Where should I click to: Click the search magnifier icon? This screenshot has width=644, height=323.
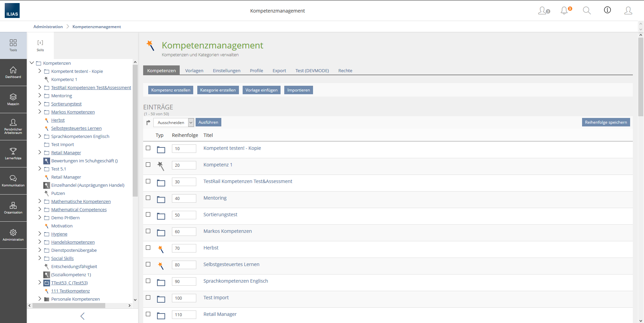586,11
